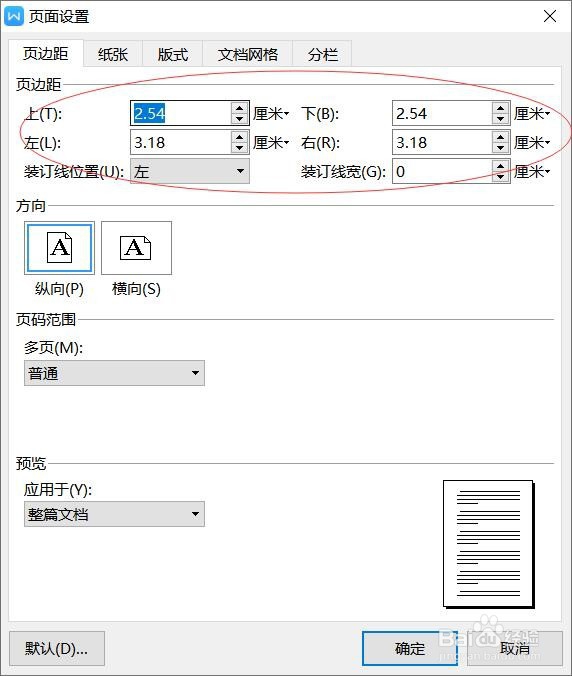Increase top margin 上(T) with up arrow
The width and height of the screenshot is (572, 676).
239,107
